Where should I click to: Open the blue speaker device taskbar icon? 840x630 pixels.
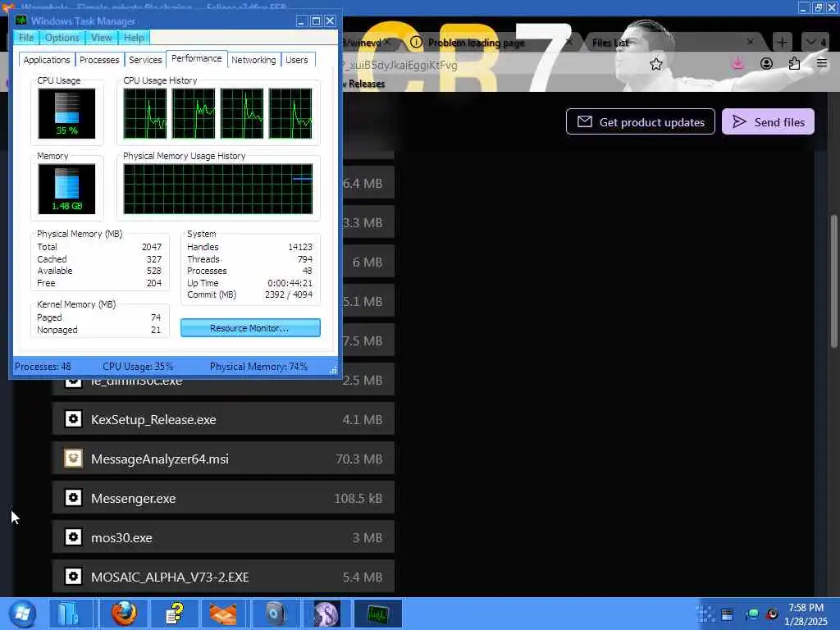click(x=275, y=614)
